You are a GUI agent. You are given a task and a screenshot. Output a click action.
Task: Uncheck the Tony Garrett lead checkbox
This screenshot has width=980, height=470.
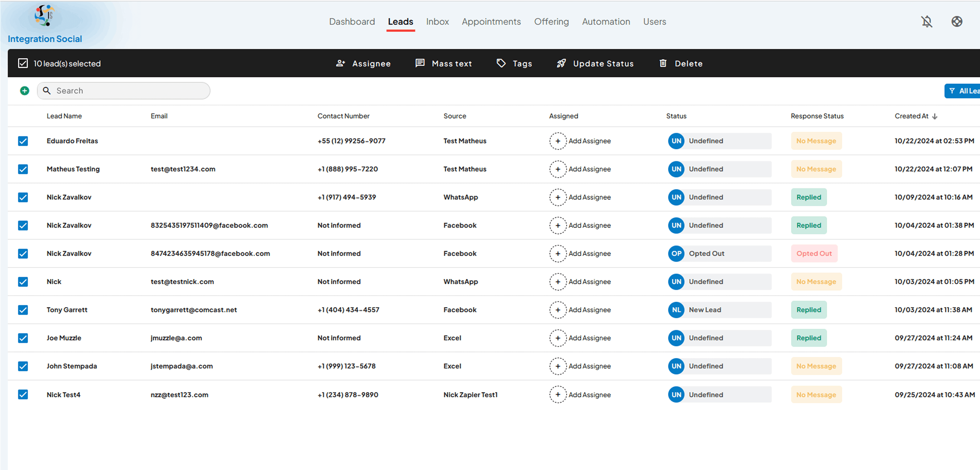[23, 310]
